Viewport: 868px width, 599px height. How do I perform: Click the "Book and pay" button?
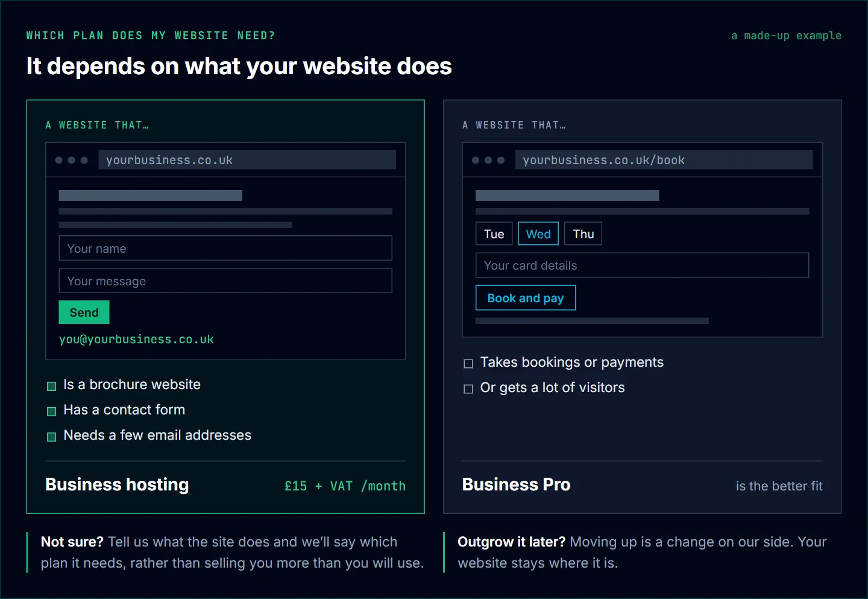tap(526, 298)
